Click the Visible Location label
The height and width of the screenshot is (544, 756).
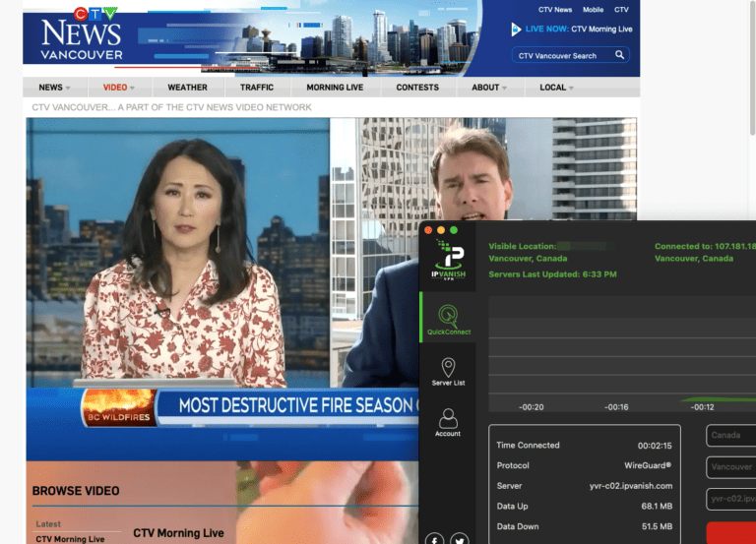click(x=522, y=246)
